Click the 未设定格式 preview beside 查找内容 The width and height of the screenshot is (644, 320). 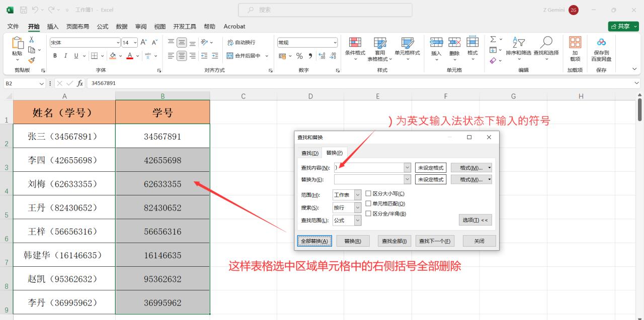click(431, 167)
